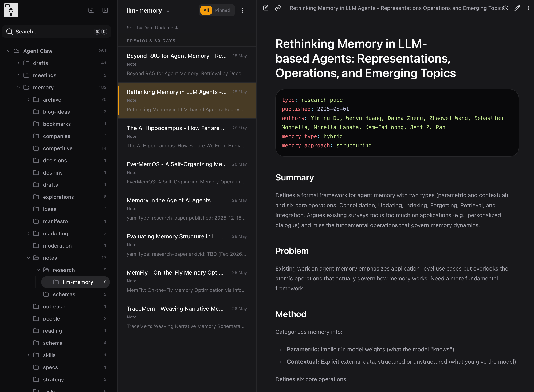534x392 pixels.
Task: Open note The AI Hippocampus
Action: point(187,137)
